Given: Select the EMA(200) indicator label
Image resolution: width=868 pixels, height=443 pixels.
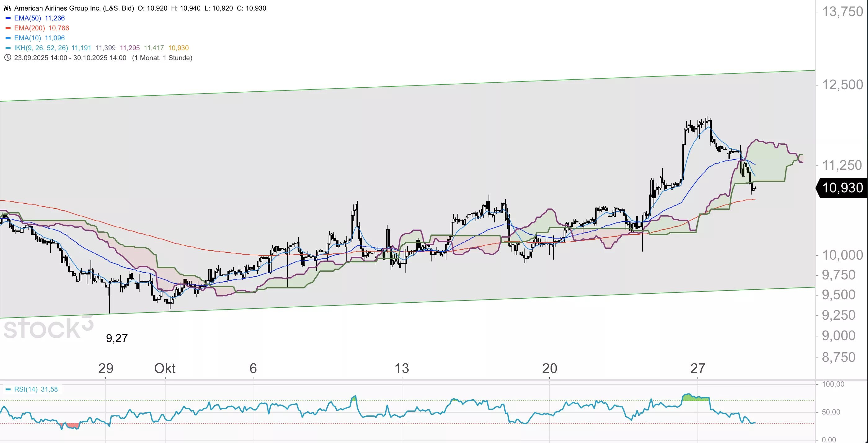Looking at the screenshot, I should coord(30,28).
